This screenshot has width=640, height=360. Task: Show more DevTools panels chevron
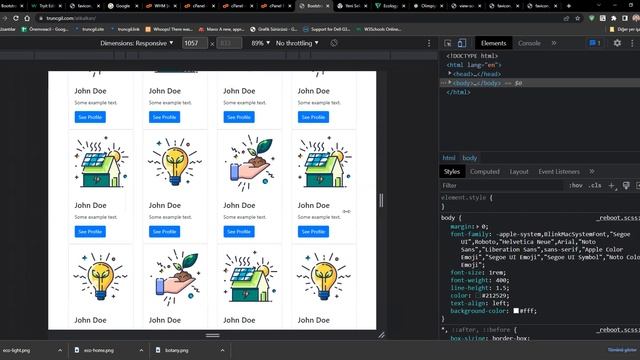554,43
